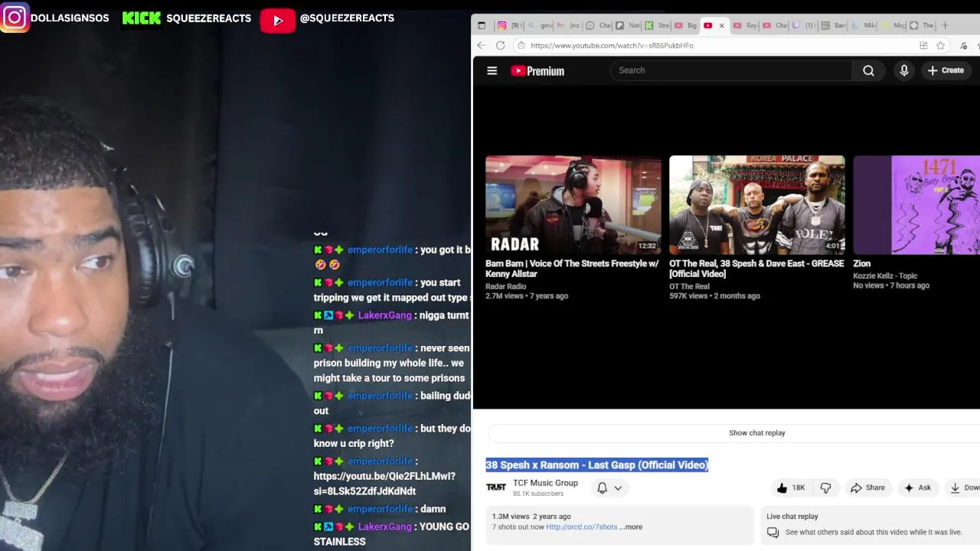Switch to the 'Big' YouTube tab
Screen dimensions: 980x551
click(x=685, y=25)
